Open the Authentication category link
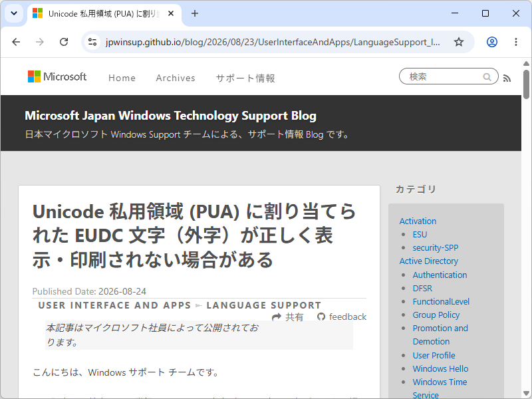The image size is (532, 399). tap(440, 275)
